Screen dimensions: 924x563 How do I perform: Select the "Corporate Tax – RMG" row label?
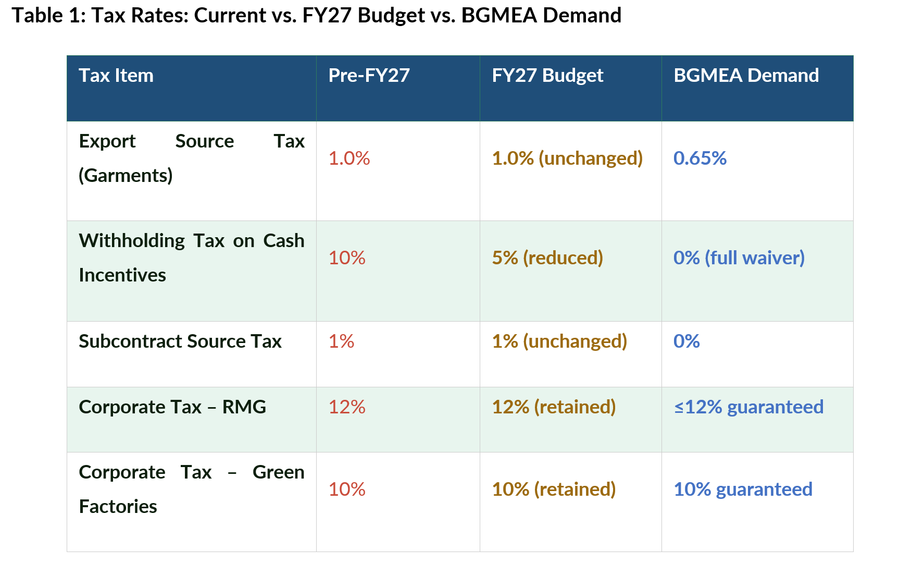point(172,407)
